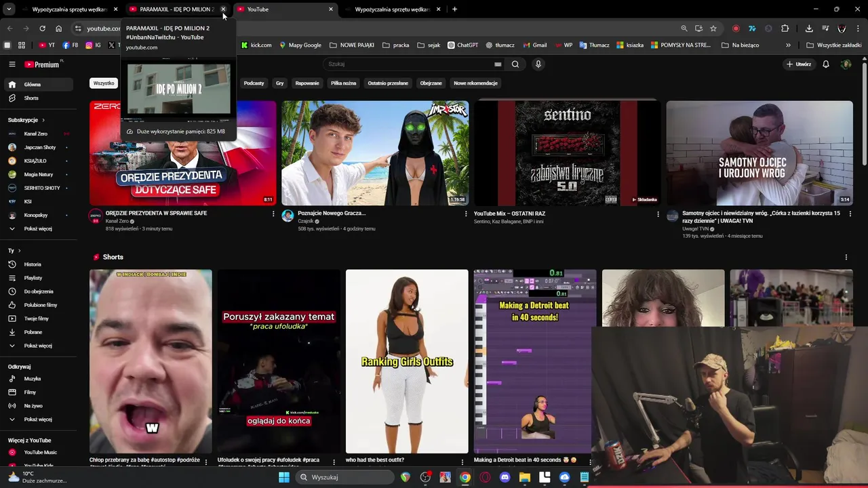
Task: Open options menu for Czajnik video
Action: (465, 213)
